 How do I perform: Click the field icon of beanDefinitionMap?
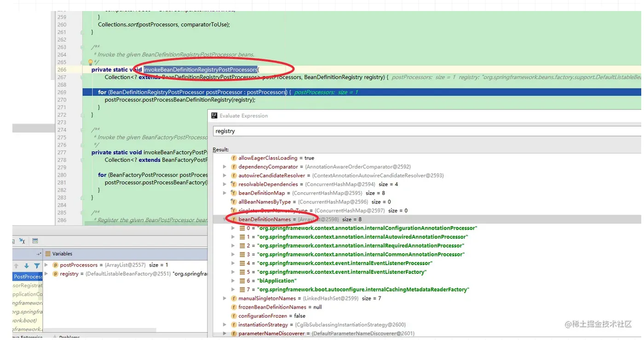point(234,193)
